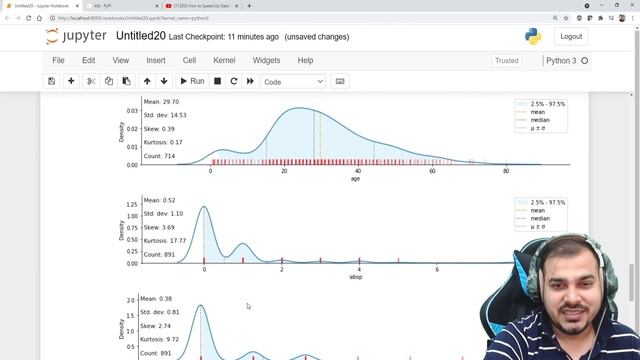The height and width of the screenshot is (360, 640).
Task: Click the Python logo in the header
Action: (533, 36)
